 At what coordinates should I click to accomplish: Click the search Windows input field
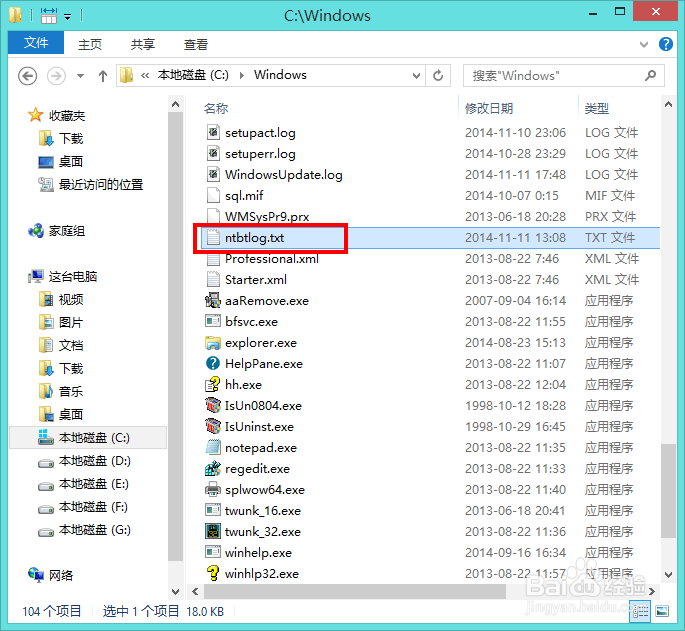pyautogui.click(x=564, y=76)
